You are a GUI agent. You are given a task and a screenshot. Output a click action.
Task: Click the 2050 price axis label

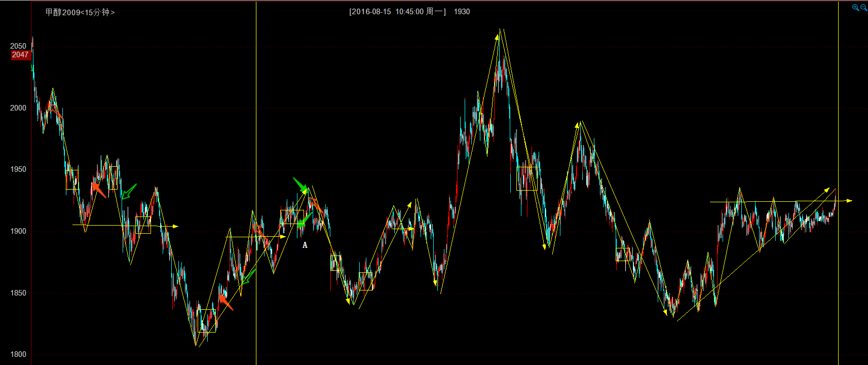coord(18,46)
